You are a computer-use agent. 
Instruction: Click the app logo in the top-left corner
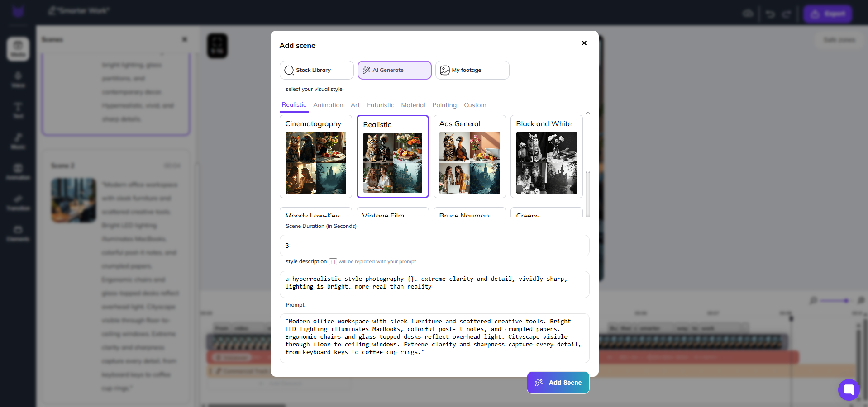pyautogui.click(x=18, y=12)
